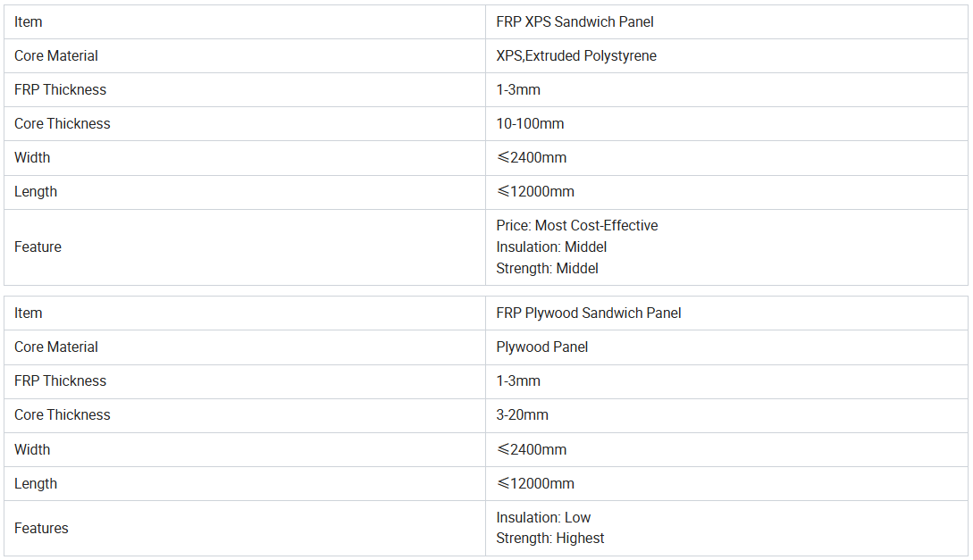This screenshot has height=560, width=973.
Task: Click the XPS panel's "≤2400mm" width value
Action: click(532, 157)
